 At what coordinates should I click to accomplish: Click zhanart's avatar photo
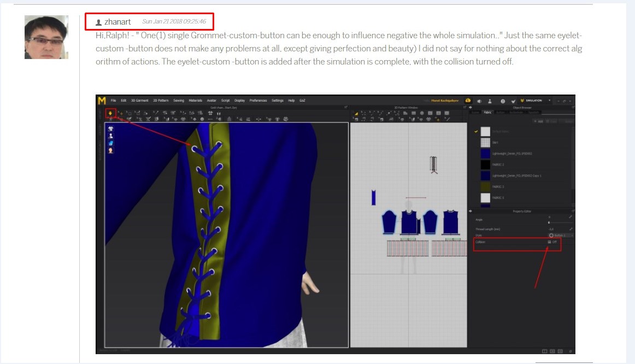[46, 37]
